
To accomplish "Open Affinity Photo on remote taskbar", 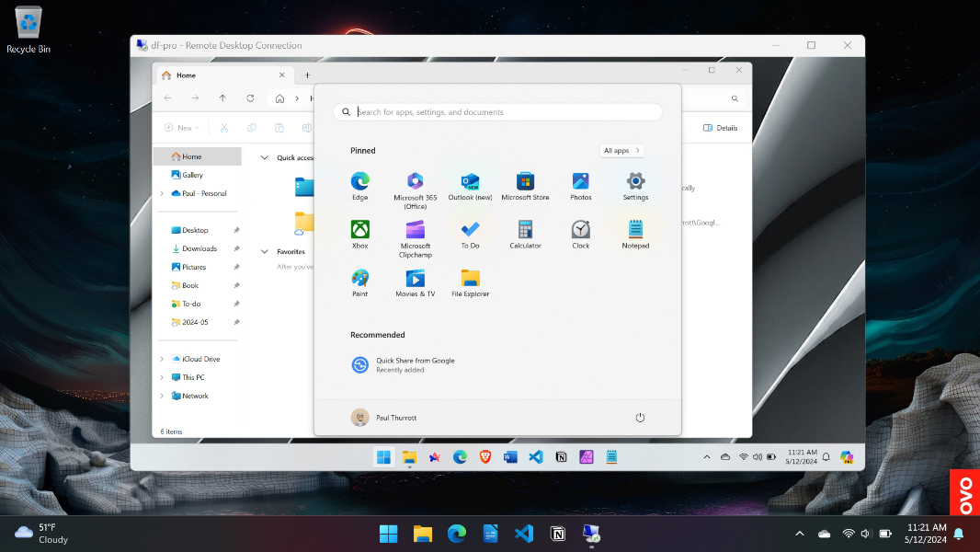I will (x=587, y=457).
